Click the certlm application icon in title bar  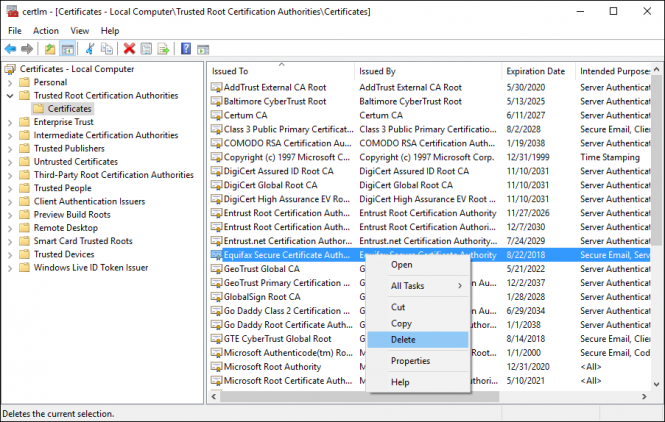[x=12, y=11]
